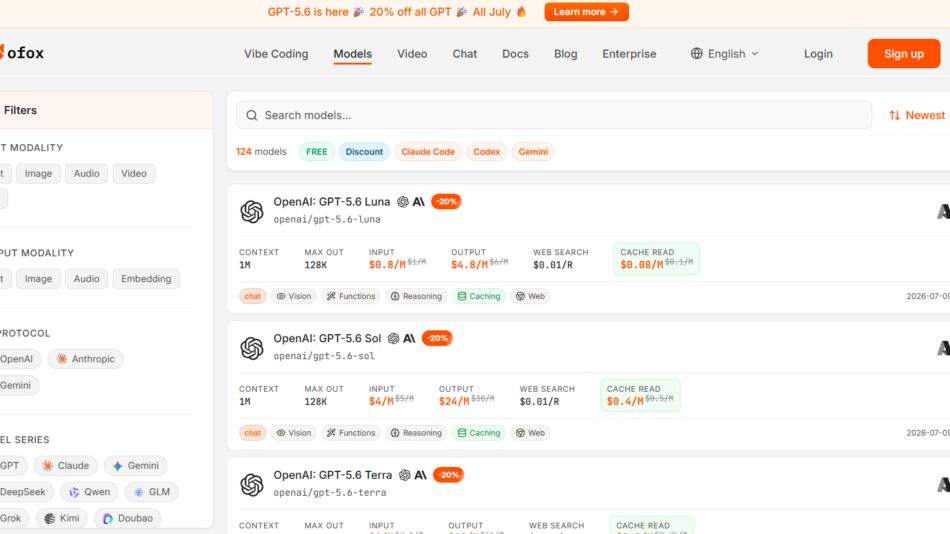Click the chat tag on GPT-5.6 Luna
This screenshot has height=534, width=950.
click(253, 296)
